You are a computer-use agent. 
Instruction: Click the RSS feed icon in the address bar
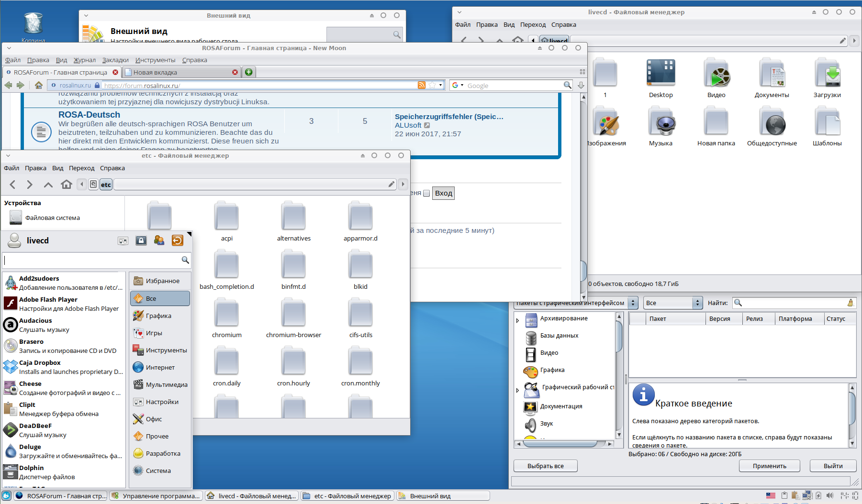tap(421, 85)
